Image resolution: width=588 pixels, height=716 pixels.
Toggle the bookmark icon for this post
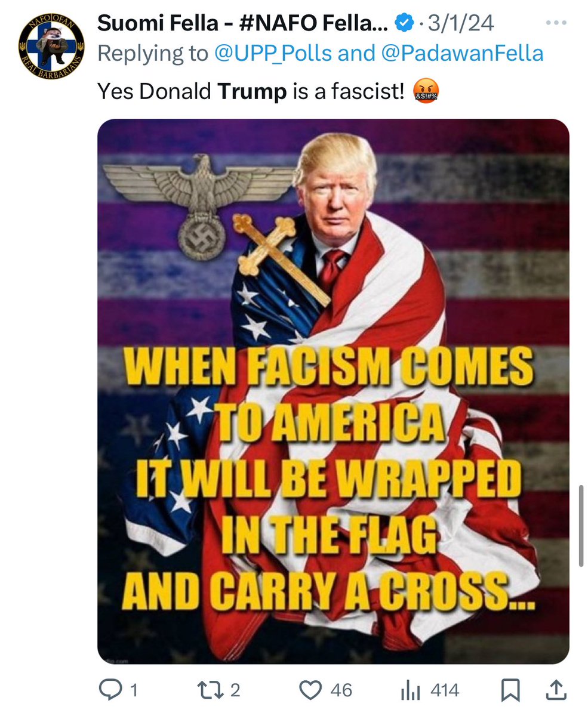click(511, 691)
